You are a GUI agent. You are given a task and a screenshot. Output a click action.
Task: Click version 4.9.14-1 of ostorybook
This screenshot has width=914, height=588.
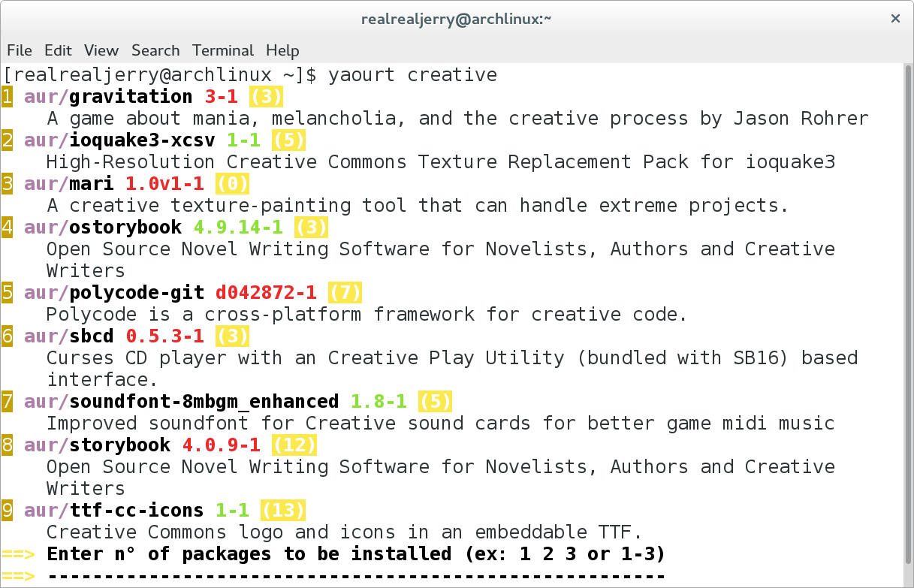238,228
